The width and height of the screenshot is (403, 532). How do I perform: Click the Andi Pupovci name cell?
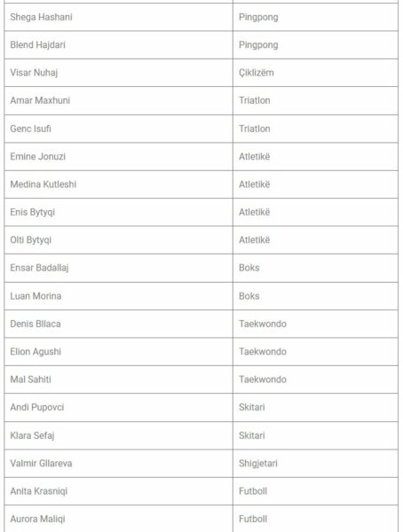coord(119,407)
